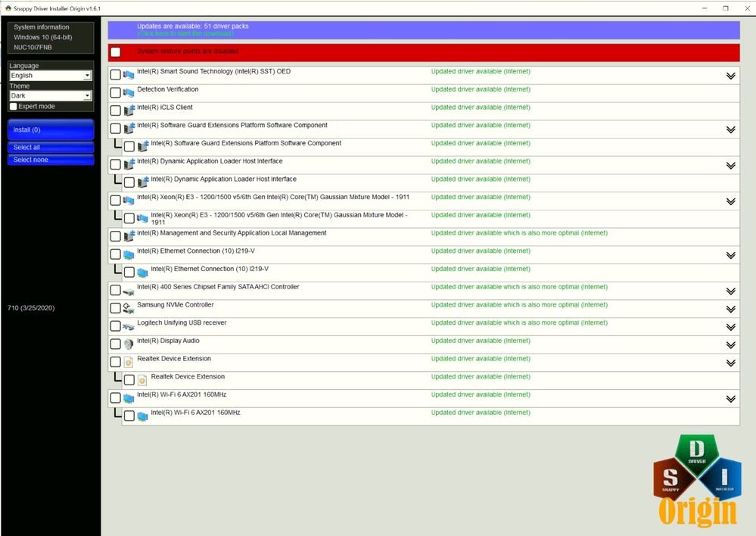Expand Intel Display Audio driver details
This screenshot has width=756, height=536.
click(x=730, y=344)
